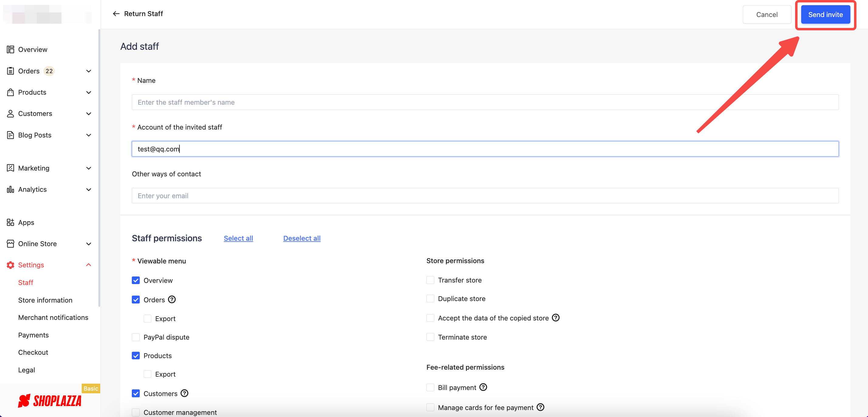Screen dimensions: 868x417
Task: Check the Export checkbox under Products
Action: [148, 374]
